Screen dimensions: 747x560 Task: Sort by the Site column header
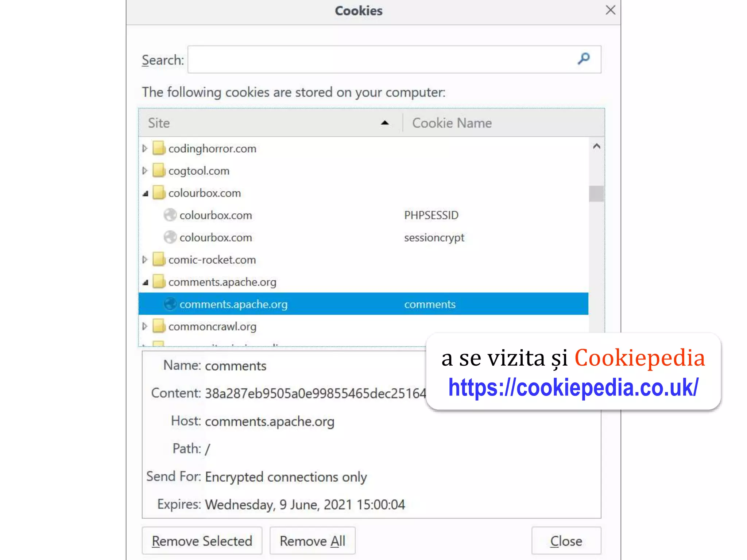point(270,123)
